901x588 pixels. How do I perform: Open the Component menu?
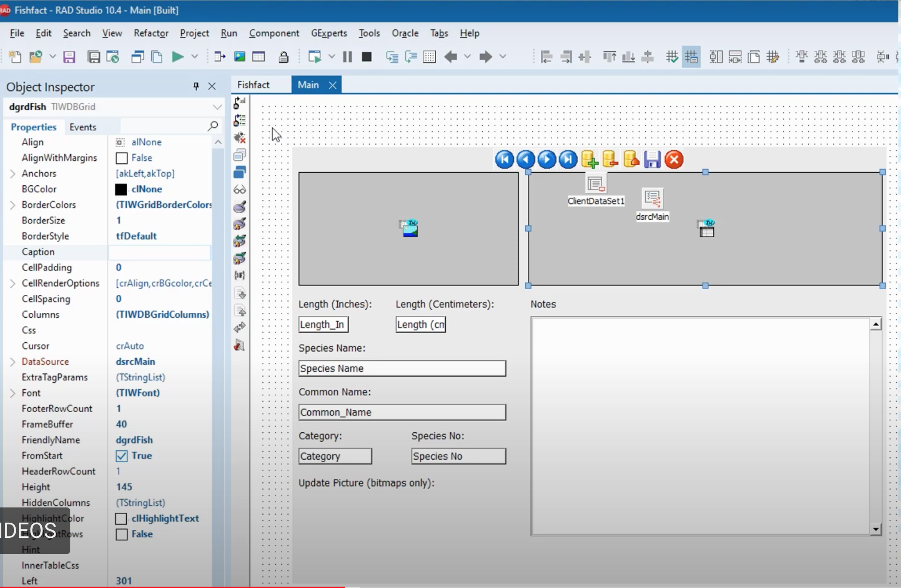[274, 33]
